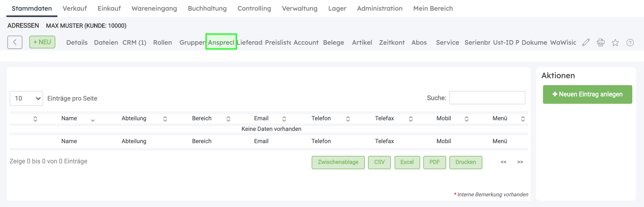This screenshot has height=207, width=644.
Task: Click Neuen Eintrag anlegen button
Action: click(587, 94)
